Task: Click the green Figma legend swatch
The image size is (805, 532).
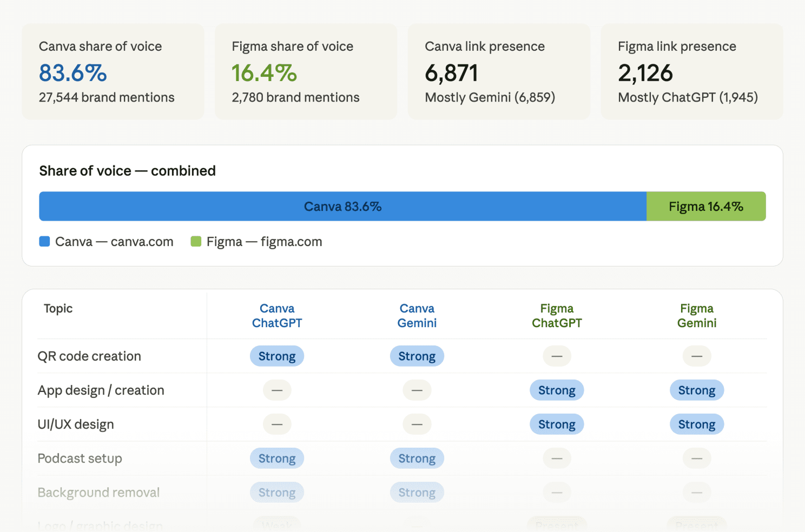Action: (196, 241)
